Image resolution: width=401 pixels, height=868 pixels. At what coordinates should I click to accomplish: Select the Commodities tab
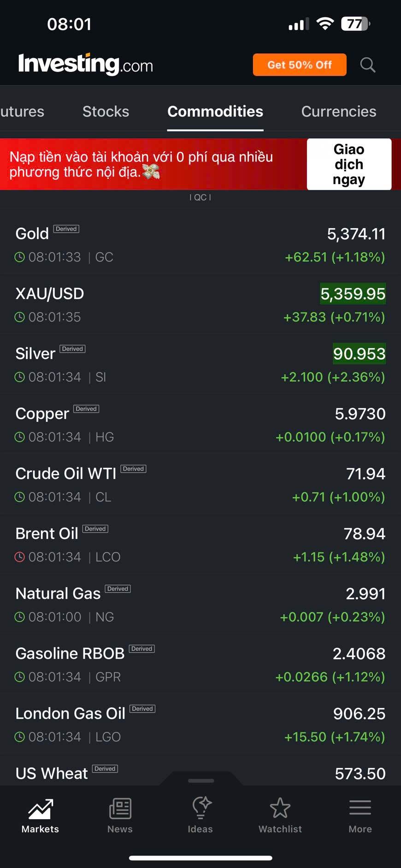(215, 112)
